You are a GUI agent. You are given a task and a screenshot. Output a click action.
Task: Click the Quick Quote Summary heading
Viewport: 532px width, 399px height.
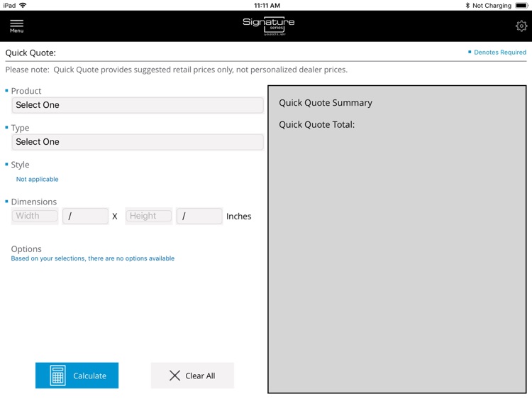click(326, 103)
